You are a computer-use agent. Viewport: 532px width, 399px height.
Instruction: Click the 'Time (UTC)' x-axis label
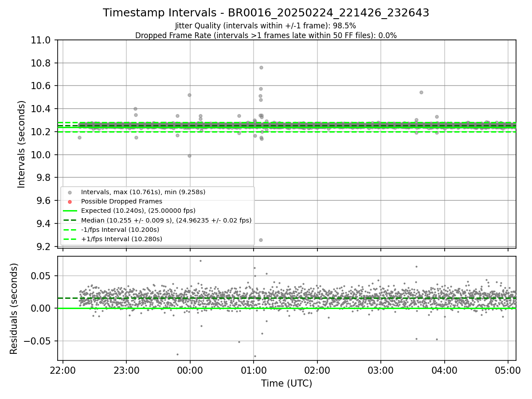pyautogui.click(x=286, y=383)
